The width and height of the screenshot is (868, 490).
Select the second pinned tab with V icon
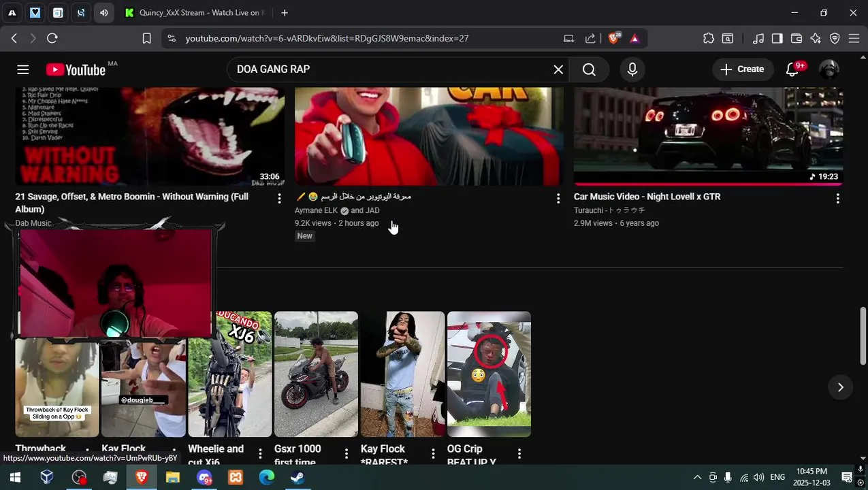coord(35,12)
